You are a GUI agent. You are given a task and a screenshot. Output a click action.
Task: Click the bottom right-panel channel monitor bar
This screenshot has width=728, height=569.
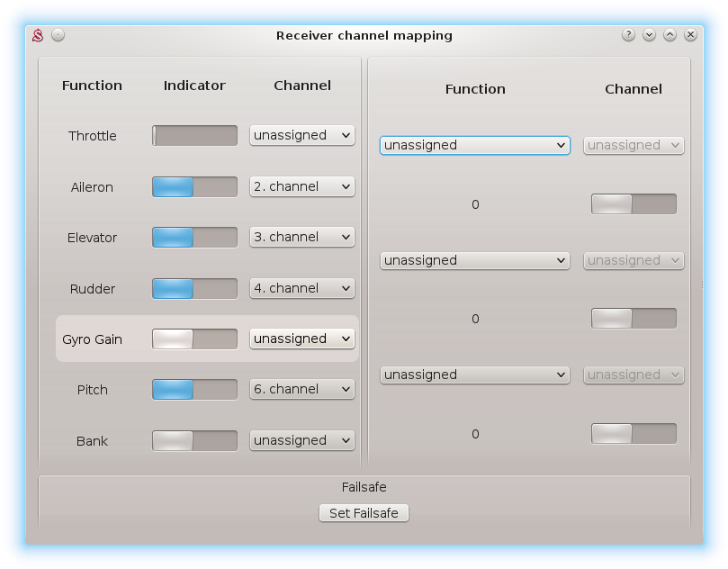634,433
